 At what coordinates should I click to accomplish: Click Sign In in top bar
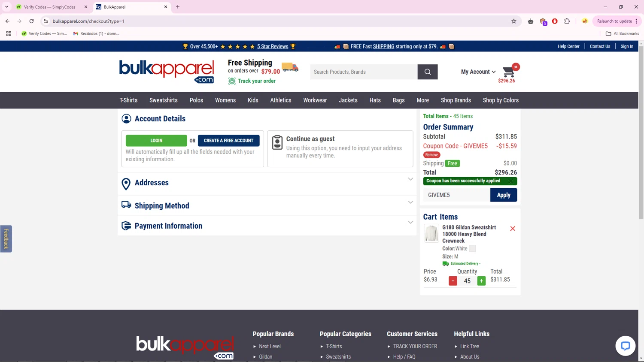click(627, 46)
